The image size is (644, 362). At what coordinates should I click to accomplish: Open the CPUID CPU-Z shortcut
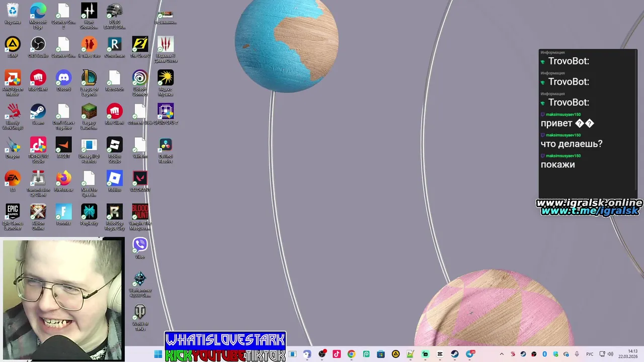(166, 114)
